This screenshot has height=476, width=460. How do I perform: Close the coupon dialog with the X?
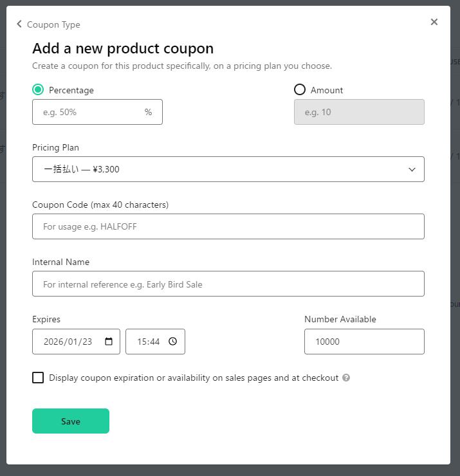click(434, 22)
